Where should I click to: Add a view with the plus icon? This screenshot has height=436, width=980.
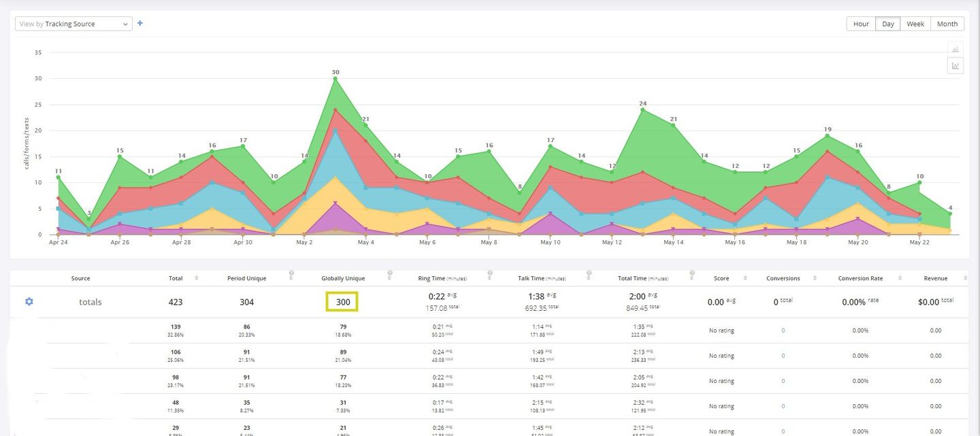[140, 23]
